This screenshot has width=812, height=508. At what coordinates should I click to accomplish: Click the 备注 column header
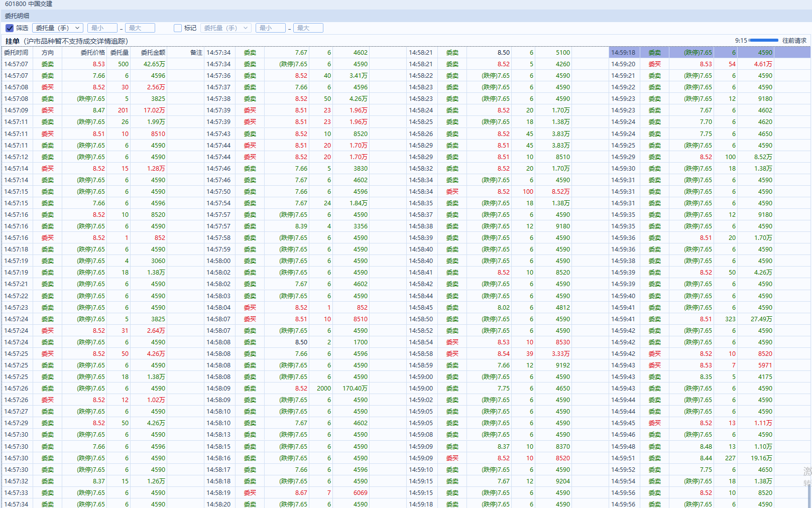click(x=196, y=53)
